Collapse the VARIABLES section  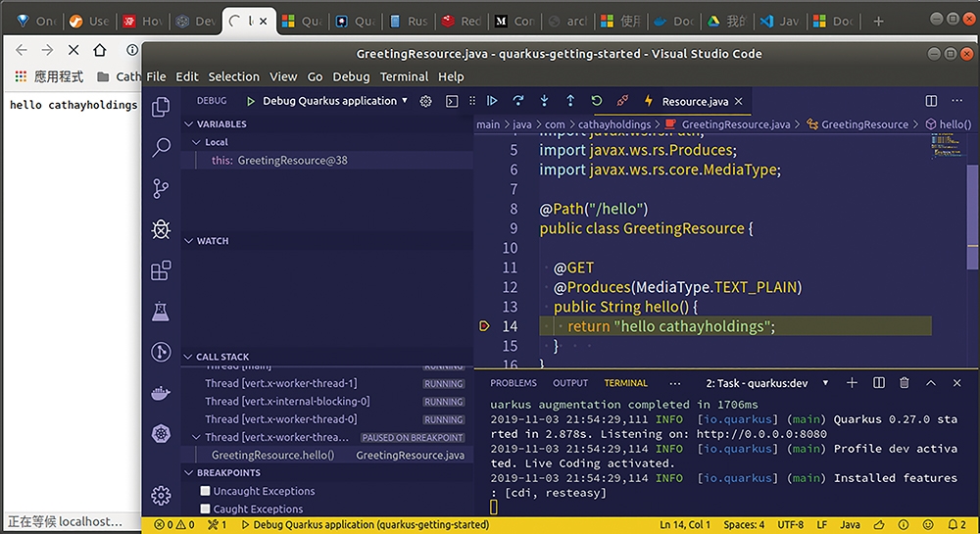coord(188,123)
